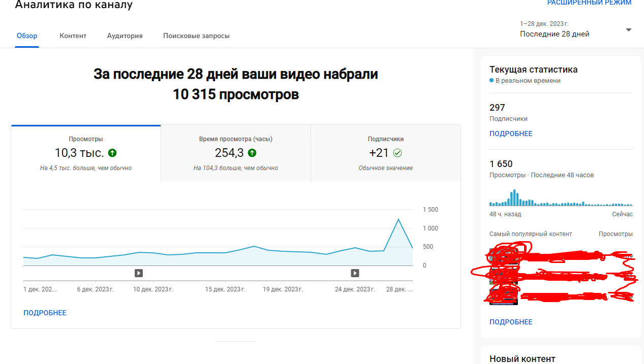Click '15 дек. 2023 г.' axis label
The image size is (644, 364).
coord(225,289)
